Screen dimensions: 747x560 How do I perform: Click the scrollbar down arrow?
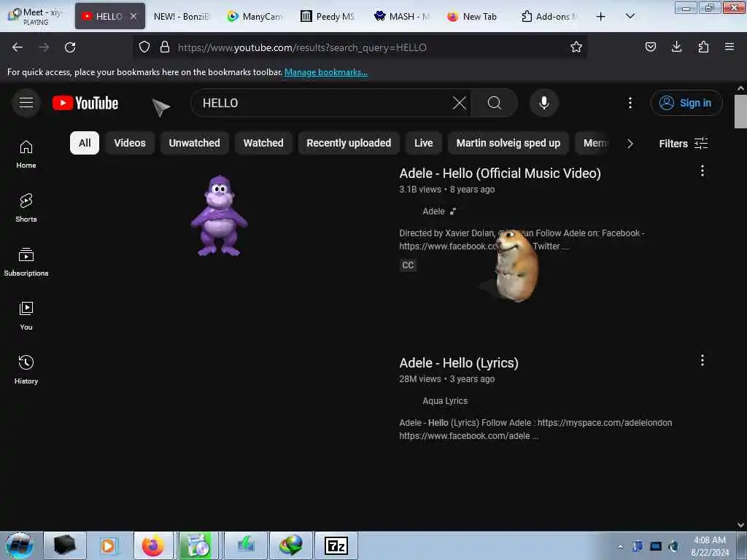click(x=740, y=525)
